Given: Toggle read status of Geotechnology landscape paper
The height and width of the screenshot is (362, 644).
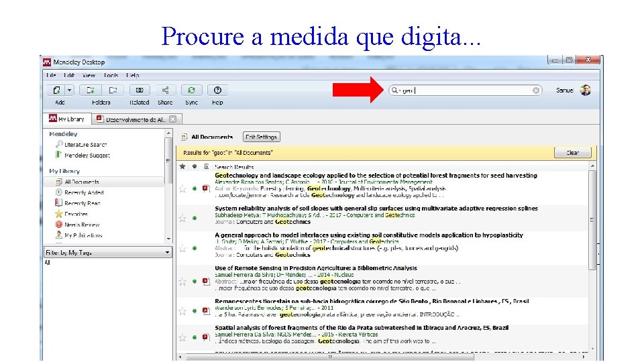Looking at the screenshot, I should [x=195, y=189].
